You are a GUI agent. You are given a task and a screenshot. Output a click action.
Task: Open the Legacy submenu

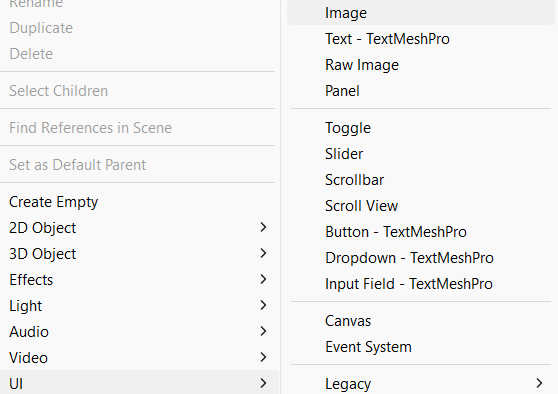(x=421, y=384)
